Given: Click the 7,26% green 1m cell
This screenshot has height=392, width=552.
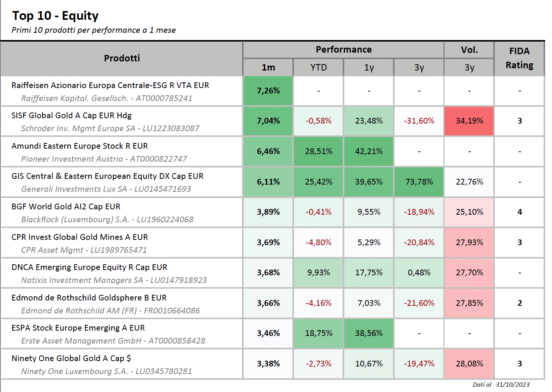Looking at the screenshot, I should 268,91.
